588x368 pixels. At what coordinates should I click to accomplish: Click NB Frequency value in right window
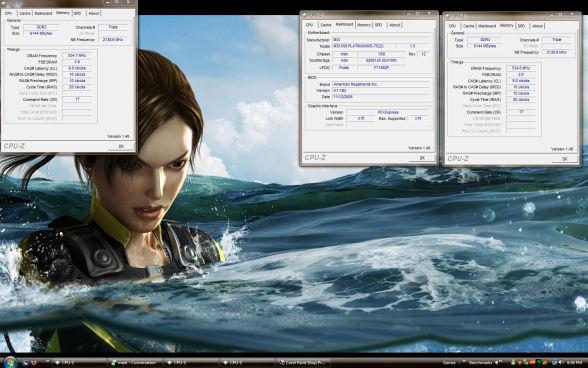(557, 52)
